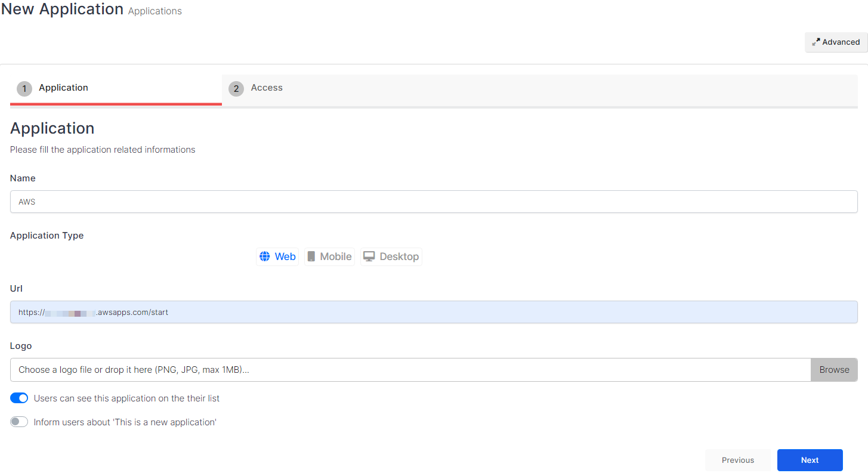Screen dimensions: 868x473
Task: Enable the inform users new application toggle
Action: (19, 422)
